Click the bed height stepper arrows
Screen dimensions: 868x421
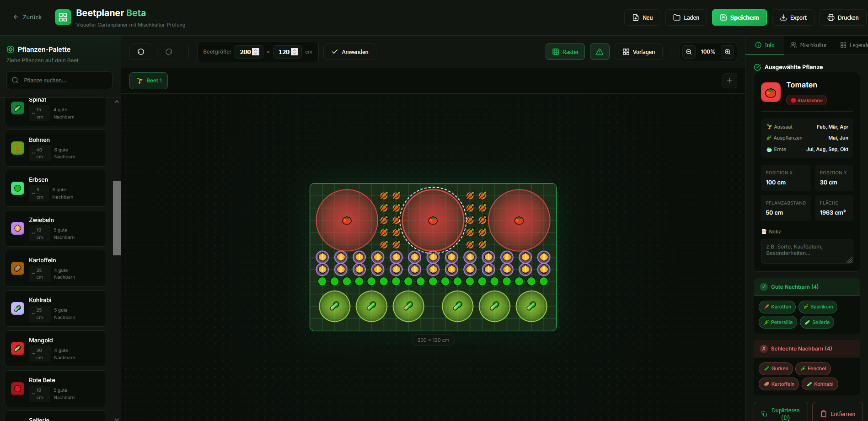(x=295, y=52)
